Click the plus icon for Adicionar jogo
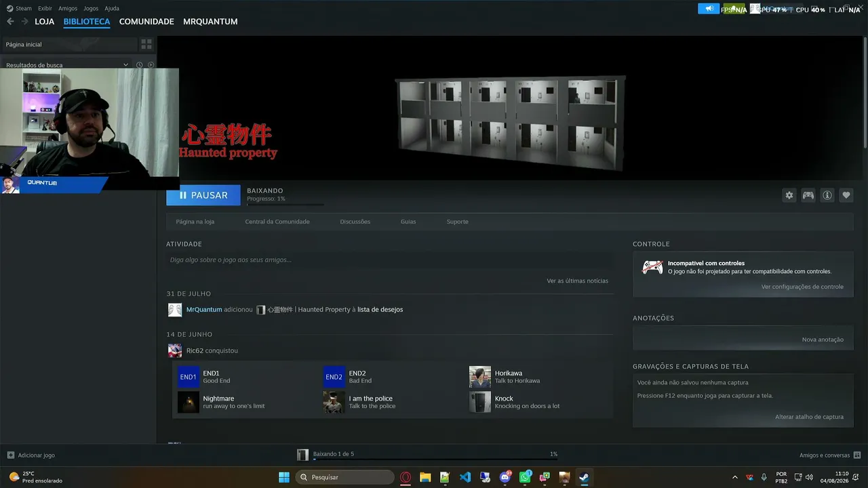868x488 pixels. (x=10, y=455)
